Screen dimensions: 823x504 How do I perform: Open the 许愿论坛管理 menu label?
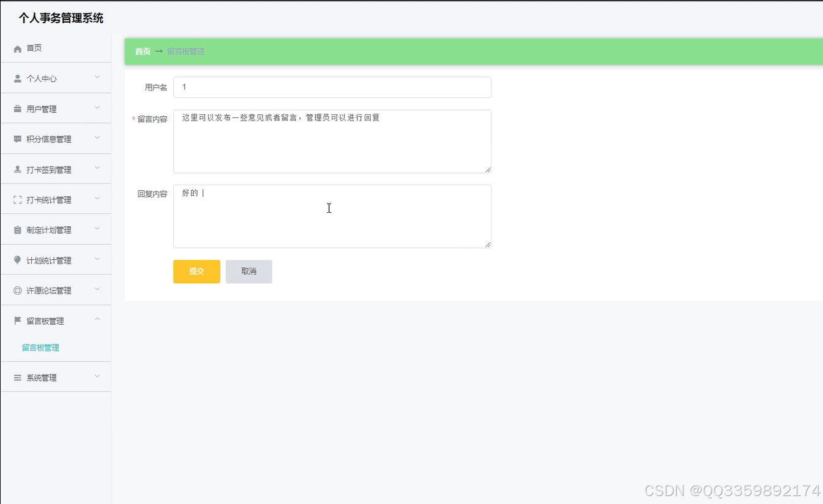pos(49,291)
